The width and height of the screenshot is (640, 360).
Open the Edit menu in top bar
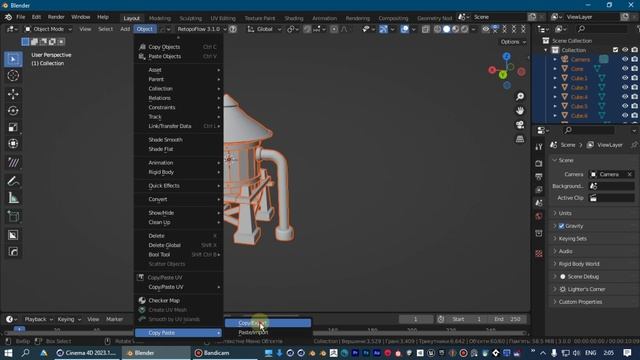point(36,17)
